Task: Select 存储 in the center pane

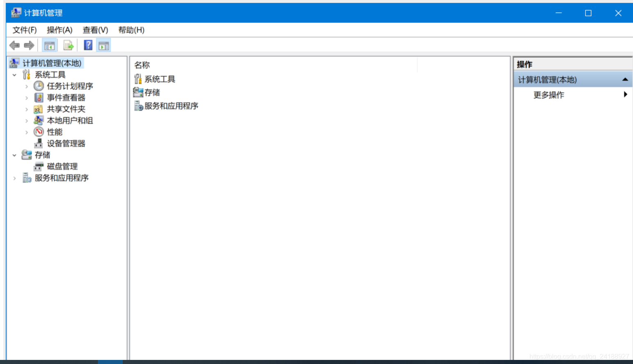Action: (151, 92)
